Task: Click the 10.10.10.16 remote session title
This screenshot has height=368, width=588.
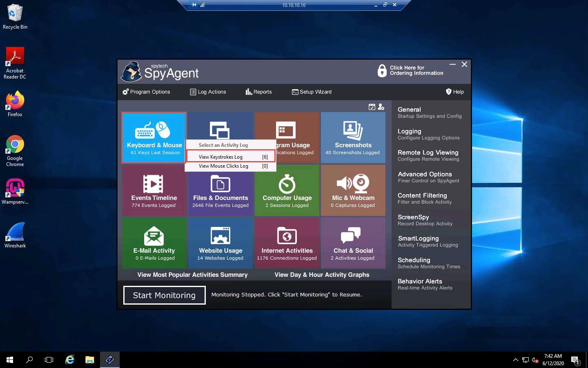Action: click(294, 5)
